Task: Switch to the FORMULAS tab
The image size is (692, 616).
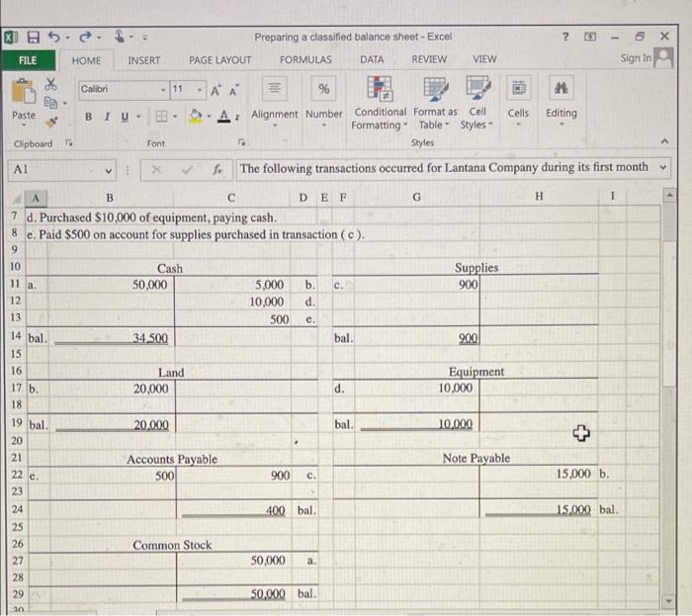Action: (305, 59)
